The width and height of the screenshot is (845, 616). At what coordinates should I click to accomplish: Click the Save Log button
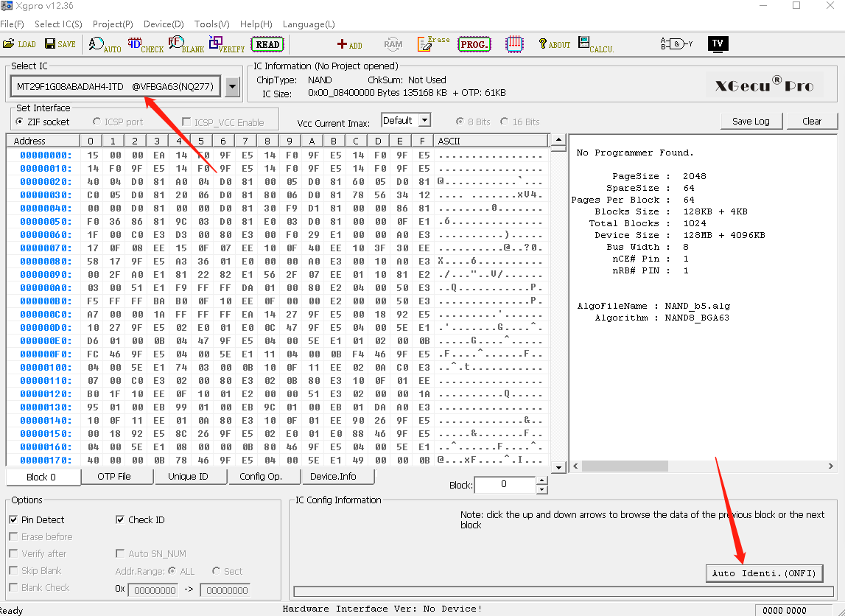[x=751, y=121]
